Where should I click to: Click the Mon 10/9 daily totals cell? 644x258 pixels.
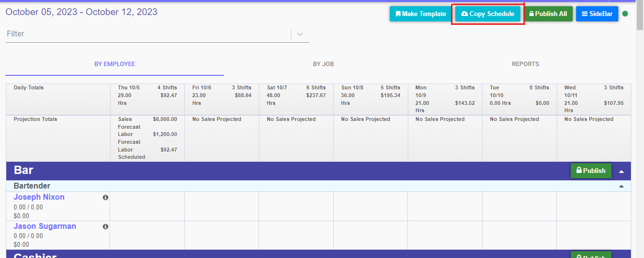[445, 99]
